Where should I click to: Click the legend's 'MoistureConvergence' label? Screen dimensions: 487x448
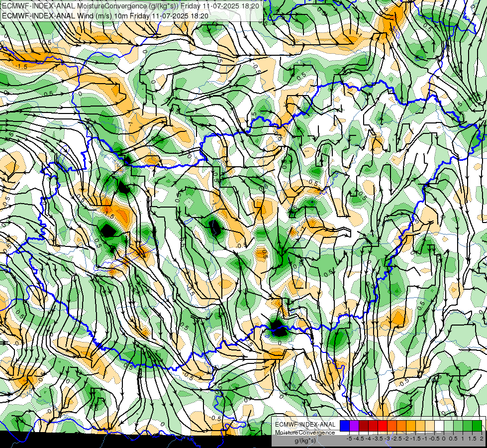point(305,433)
